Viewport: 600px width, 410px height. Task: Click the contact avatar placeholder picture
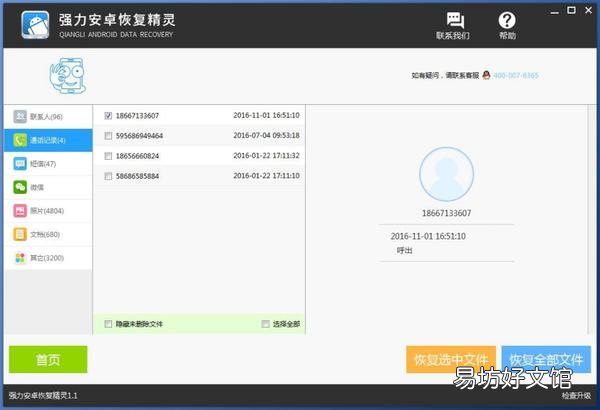point(446,174)
